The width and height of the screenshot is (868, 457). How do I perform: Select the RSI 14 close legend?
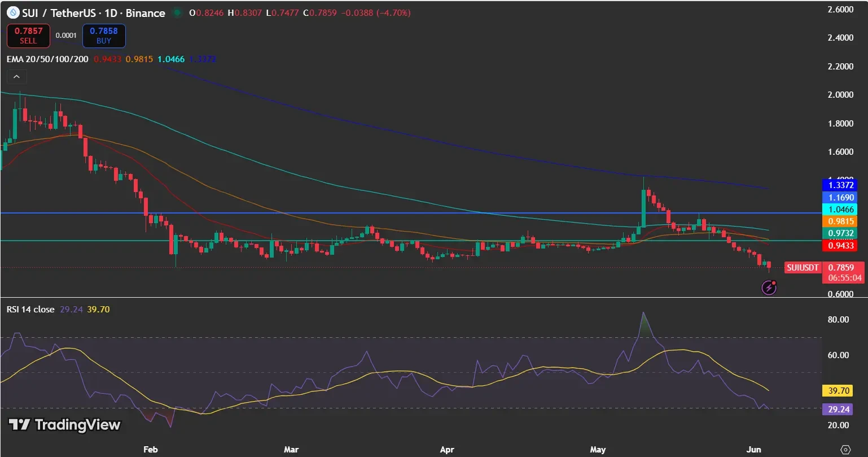pos(30,309)
